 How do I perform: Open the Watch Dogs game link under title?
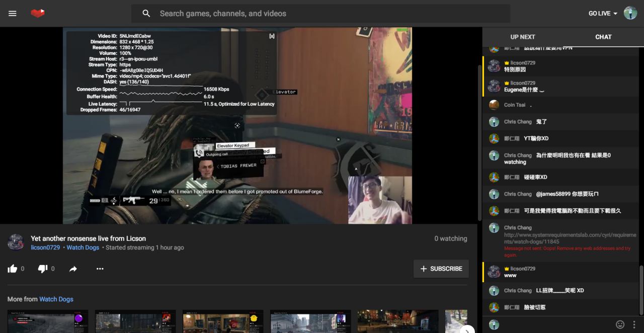coord(83,247)
